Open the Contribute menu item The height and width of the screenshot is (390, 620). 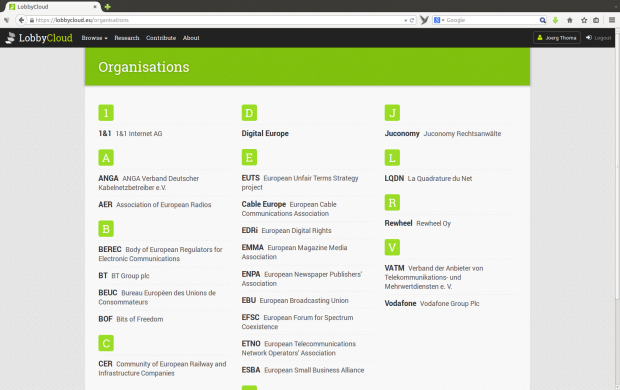coord(161,38)
